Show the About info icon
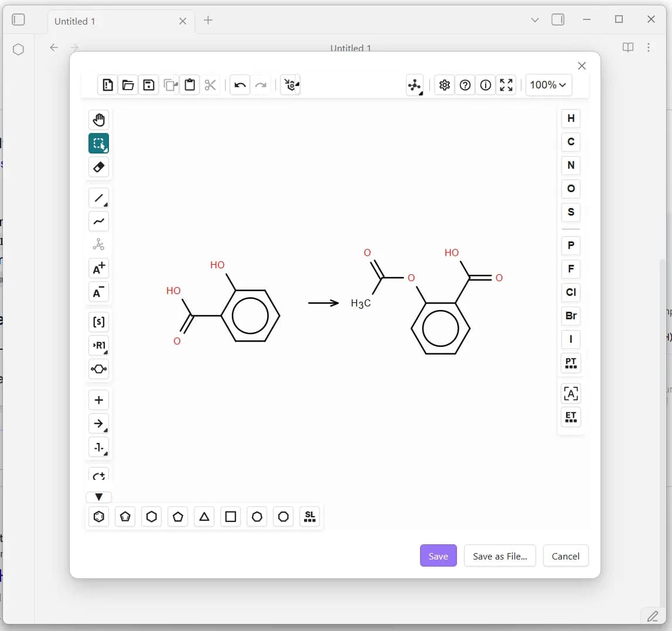The image size is (672, 631). (x=486, y=85)
